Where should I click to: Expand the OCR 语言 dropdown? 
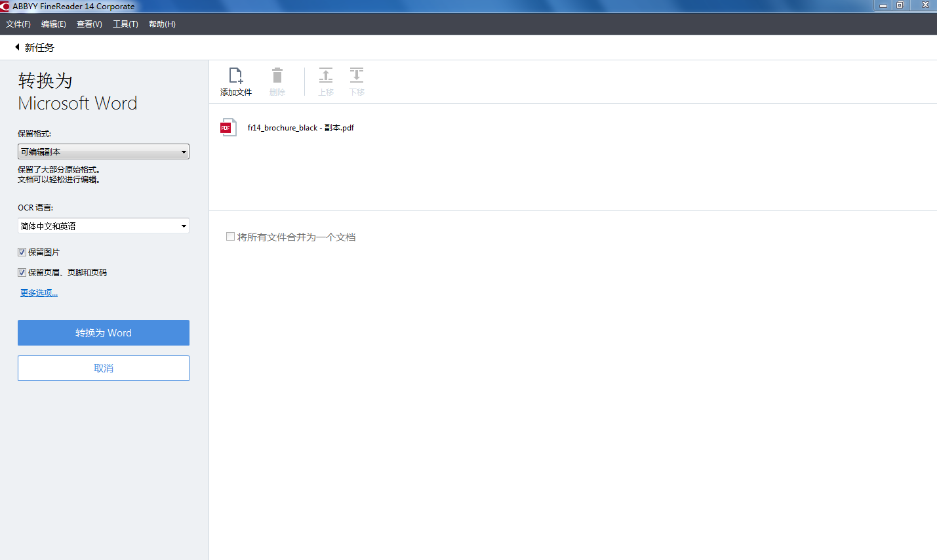(103, 226)
